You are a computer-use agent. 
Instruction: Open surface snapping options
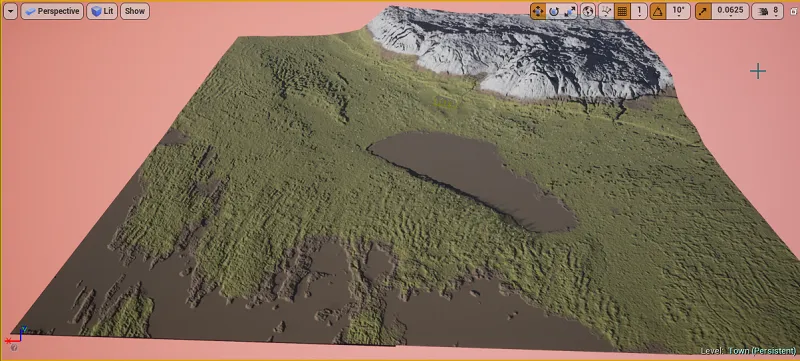coord(606,11)
